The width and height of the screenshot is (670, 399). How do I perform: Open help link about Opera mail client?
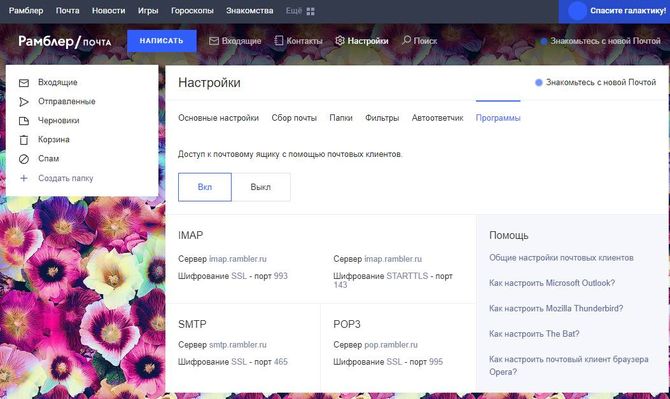tap(569, 366)
